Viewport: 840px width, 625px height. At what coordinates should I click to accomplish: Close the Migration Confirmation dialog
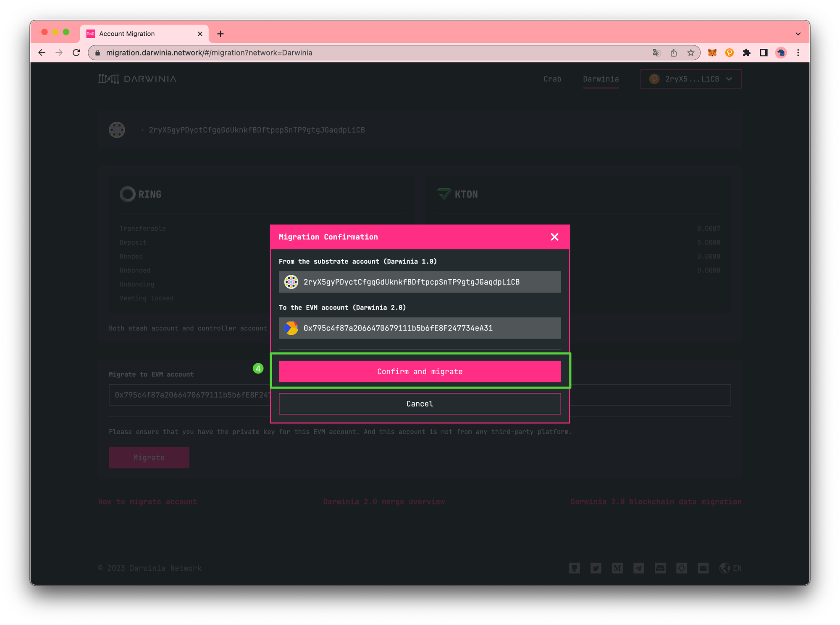(x=554, y=237)
